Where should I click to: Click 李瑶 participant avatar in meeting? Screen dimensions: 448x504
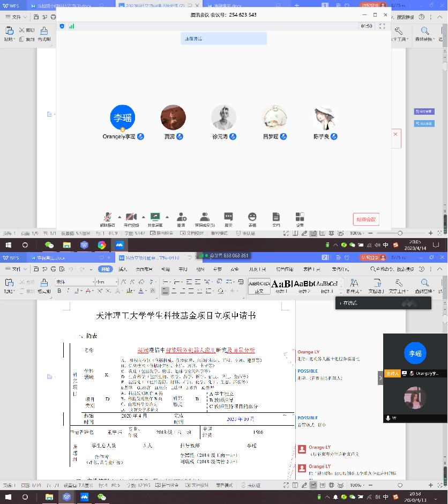click(x=122, y=116)
